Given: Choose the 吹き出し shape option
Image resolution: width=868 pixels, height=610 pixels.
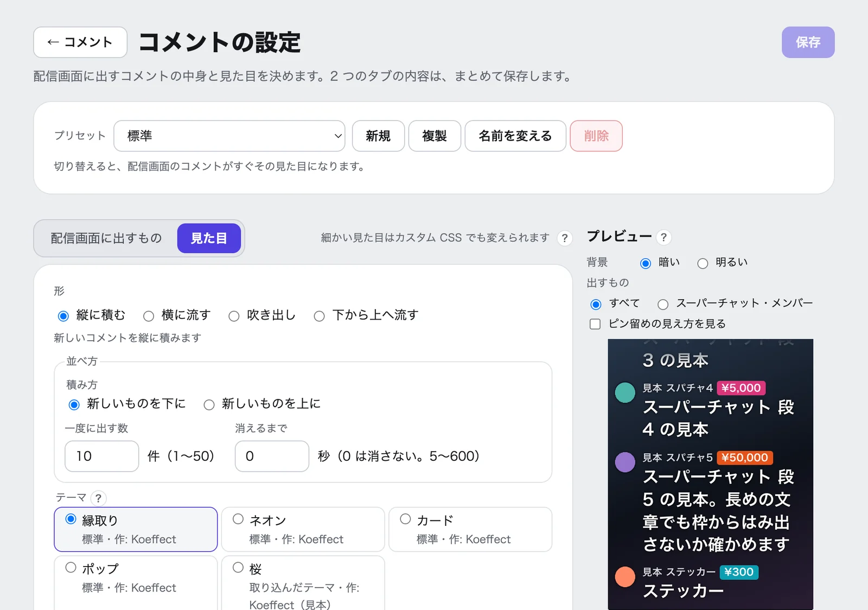Looking at the screenshot, I should [x=262, y=315].
